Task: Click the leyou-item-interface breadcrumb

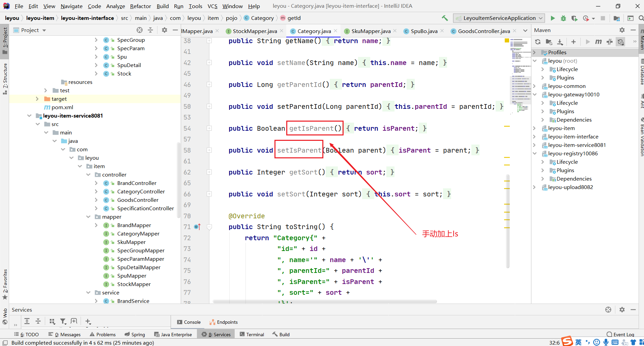Action: click(x=87, y=18)
